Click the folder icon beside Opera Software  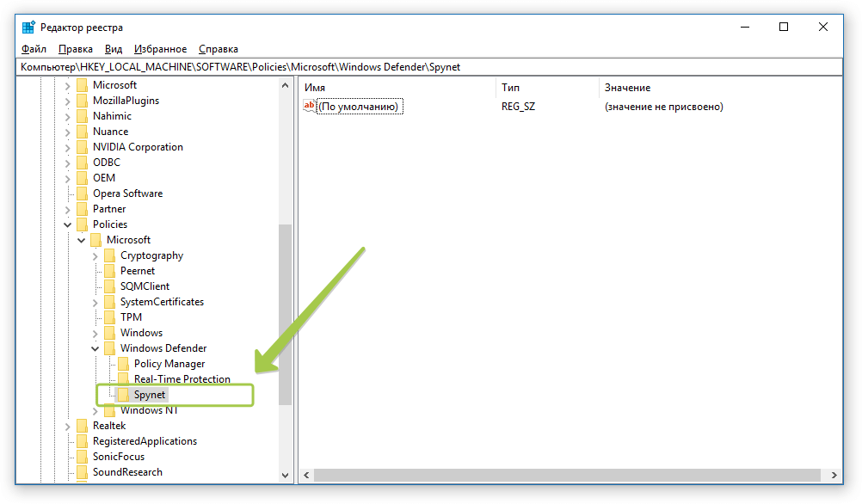[x=82, y=194]
